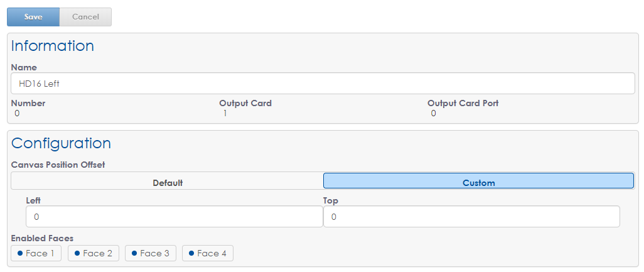Click into the Left offset input
Screen dimensions: 644x272
(x=174, y=217)
